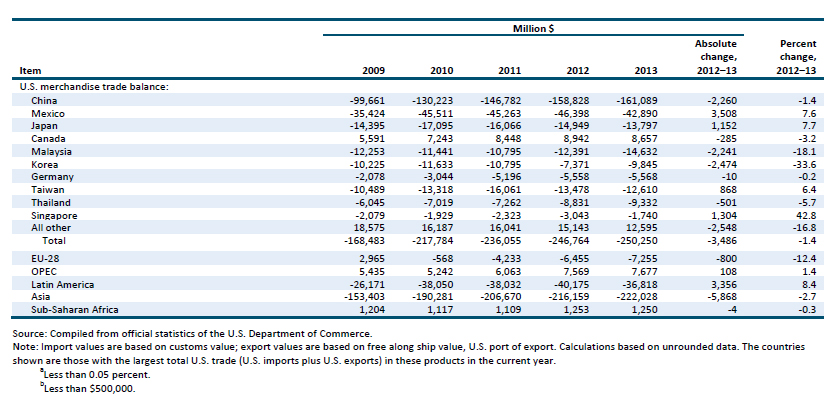Click Total's absolute change -3,486
The image size is (828, 412).
722,240
